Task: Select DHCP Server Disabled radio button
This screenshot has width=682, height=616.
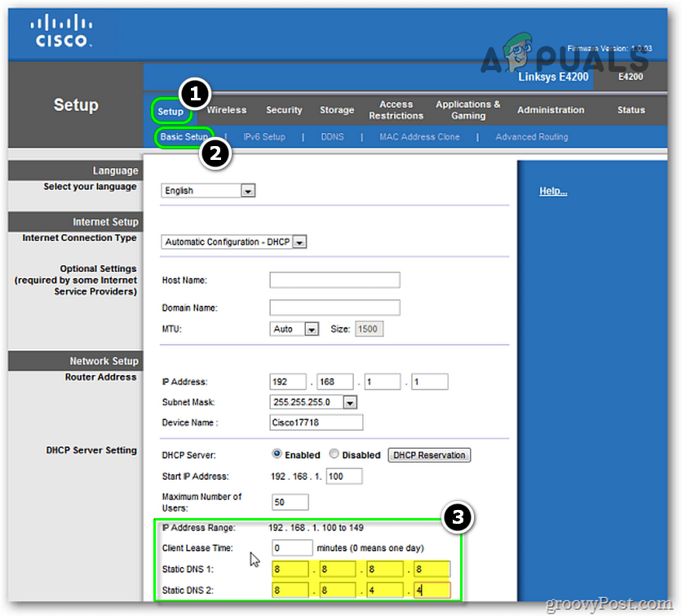Action: 334,454
